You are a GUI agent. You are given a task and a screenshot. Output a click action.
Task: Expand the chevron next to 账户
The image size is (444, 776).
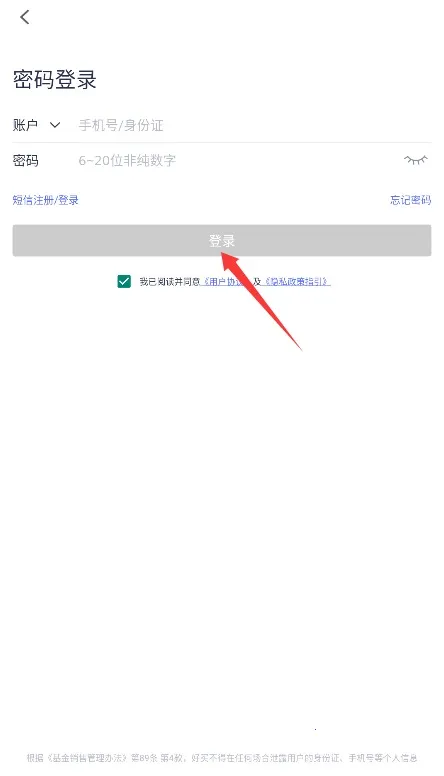click(55, 125)
